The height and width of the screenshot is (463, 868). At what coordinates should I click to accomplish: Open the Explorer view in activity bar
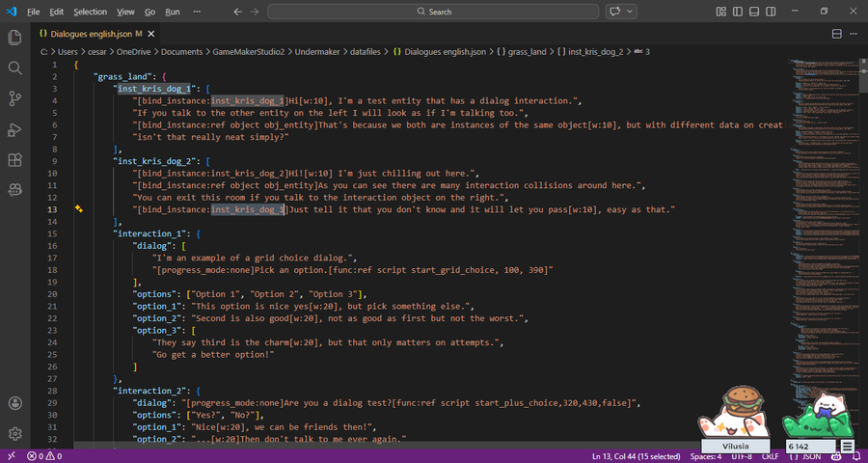[x=15, y=38]
